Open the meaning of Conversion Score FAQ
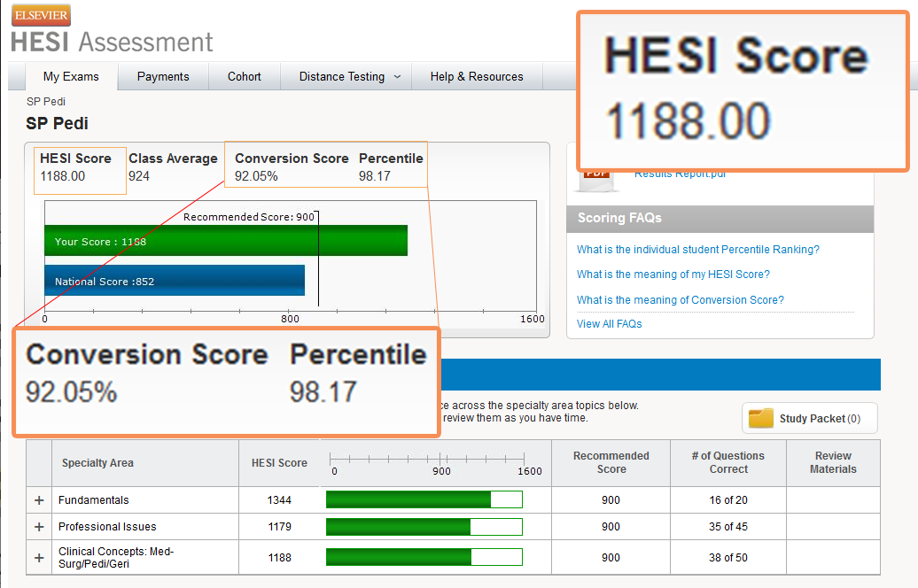This screenshot has height=588, width=918. 680,300
